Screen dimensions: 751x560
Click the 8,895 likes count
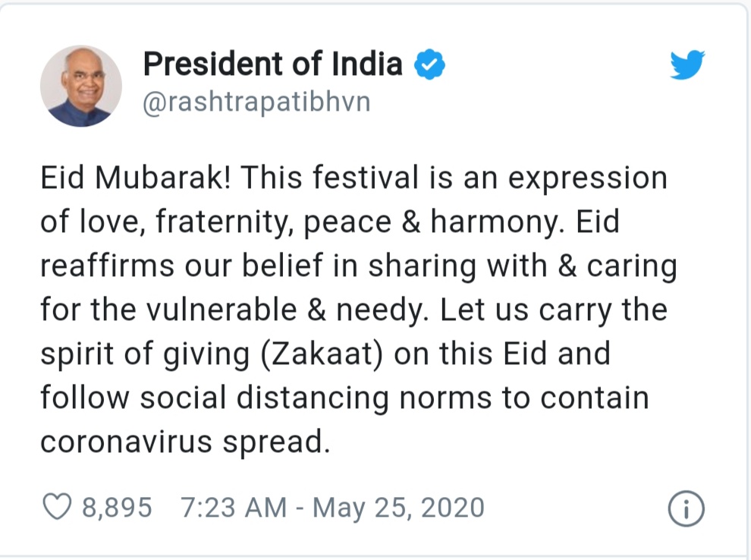[x=117, y=508]
